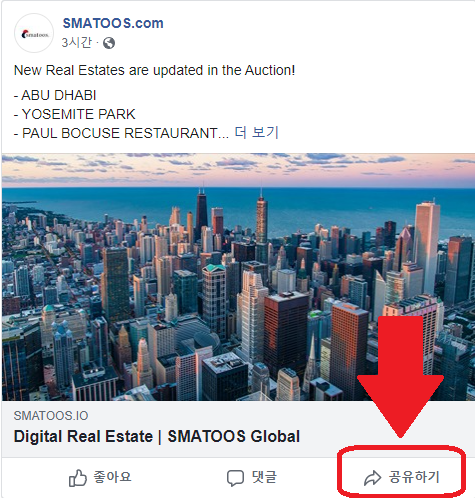Screen dimensions: 475x498
Task: Expand post text with 더 보기
Action: click(x=256, y=133)
